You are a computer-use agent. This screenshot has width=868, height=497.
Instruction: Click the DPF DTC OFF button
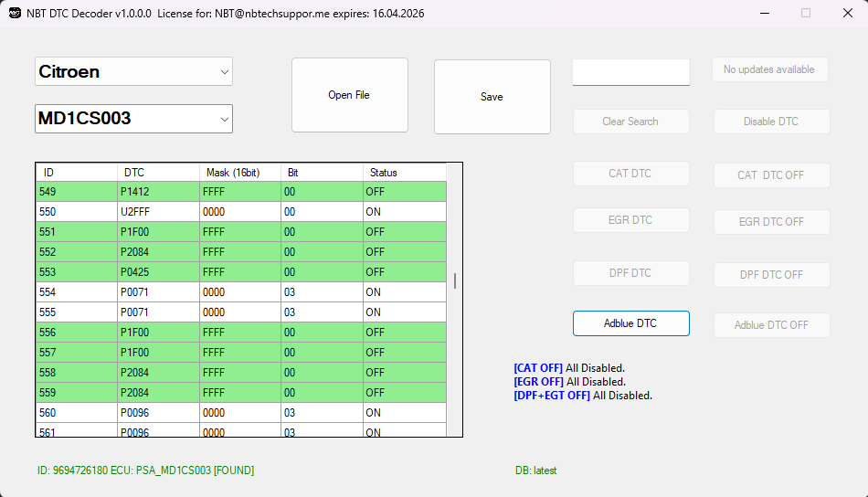pos(771,274)
